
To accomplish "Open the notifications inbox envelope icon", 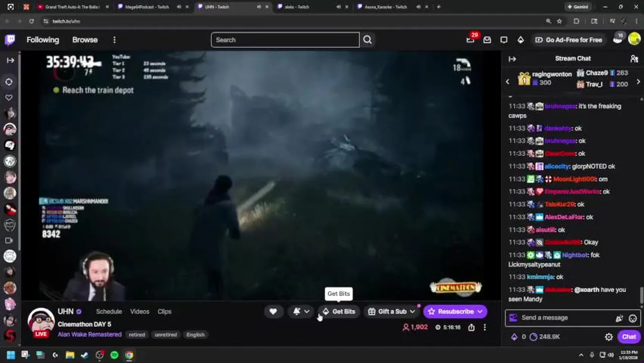I will [x=487, y=40].
